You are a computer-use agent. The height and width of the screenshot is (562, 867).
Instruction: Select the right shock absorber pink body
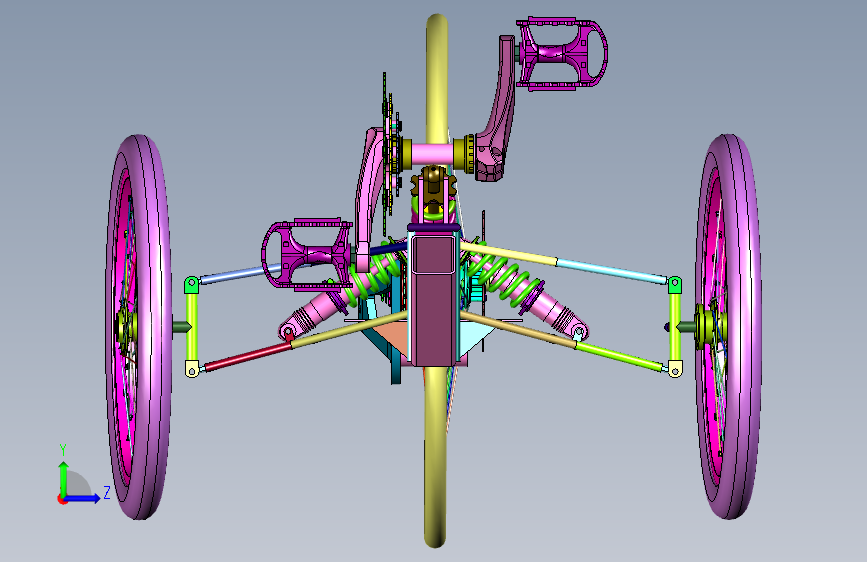[x=558, y=313]
